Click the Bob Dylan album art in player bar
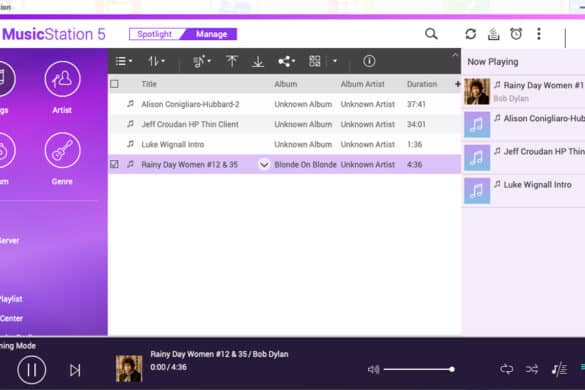The height and width of the screenshot is (390, 585). (129, 369)
